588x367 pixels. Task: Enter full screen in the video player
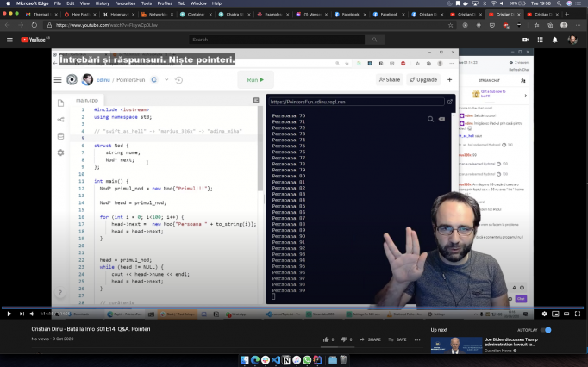[578, 314]
